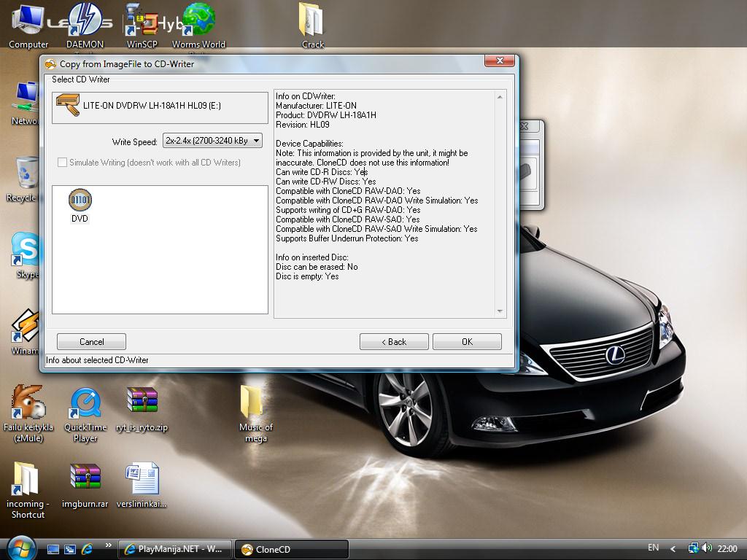Open incoming - Shortcut folder

coord(28,489)
